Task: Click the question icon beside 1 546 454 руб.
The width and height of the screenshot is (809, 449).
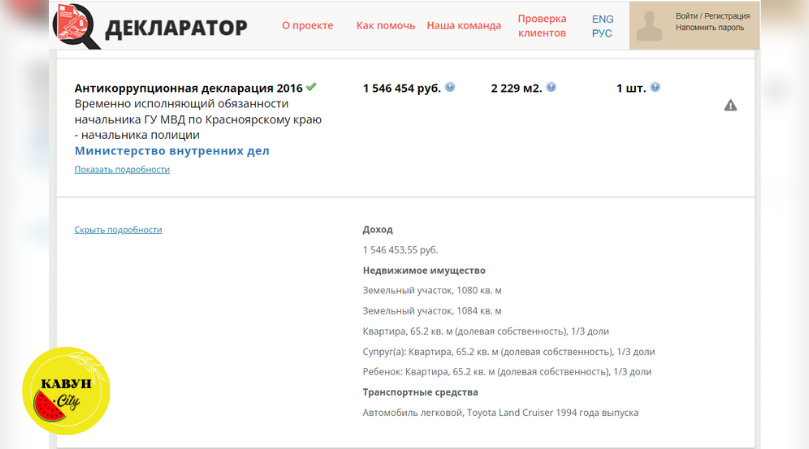Action: click(x=450, y=87)
